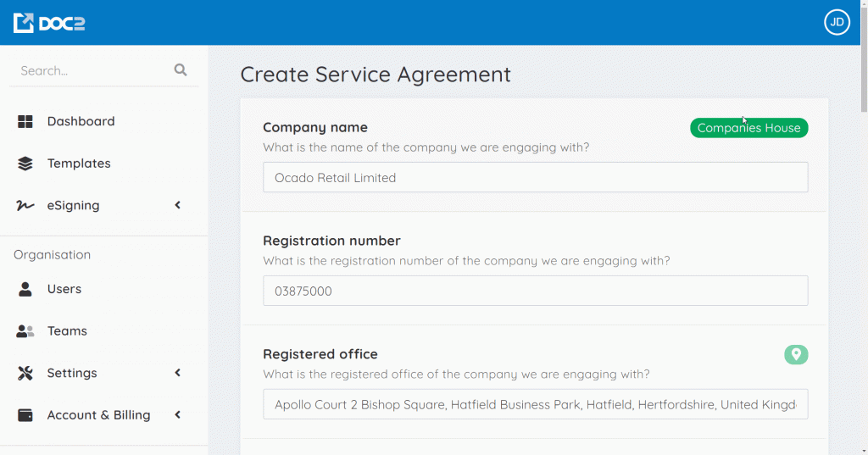Click the Dashboard grid icon
The width and height of the screenshot is (868, 455).
pos(25,121)
